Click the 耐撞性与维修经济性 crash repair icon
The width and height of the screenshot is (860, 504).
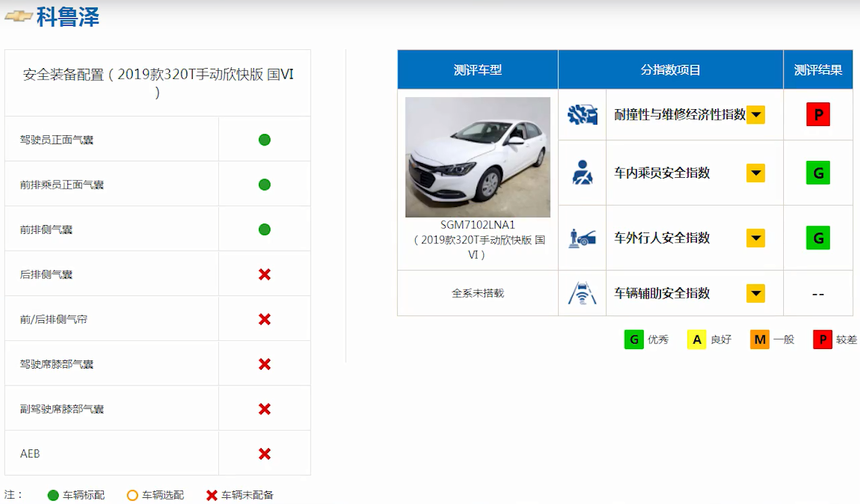tap(582, 115)
